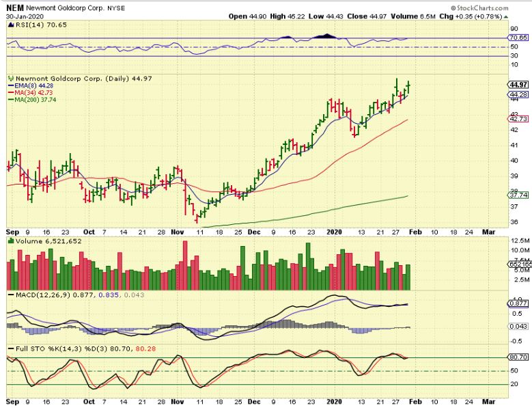Click the 'Low 44.43' value
Screen dimensions: 532x408
(326, 16)
